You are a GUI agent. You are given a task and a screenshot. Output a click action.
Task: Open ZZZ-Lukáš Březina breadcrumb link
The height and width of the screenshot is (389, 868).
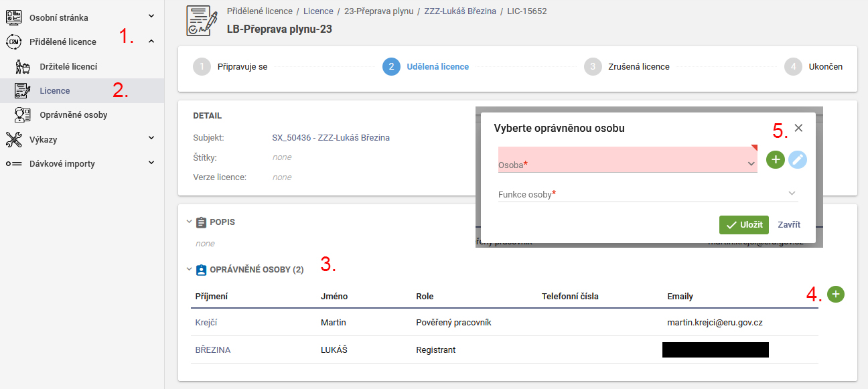(x=461, y=11)
